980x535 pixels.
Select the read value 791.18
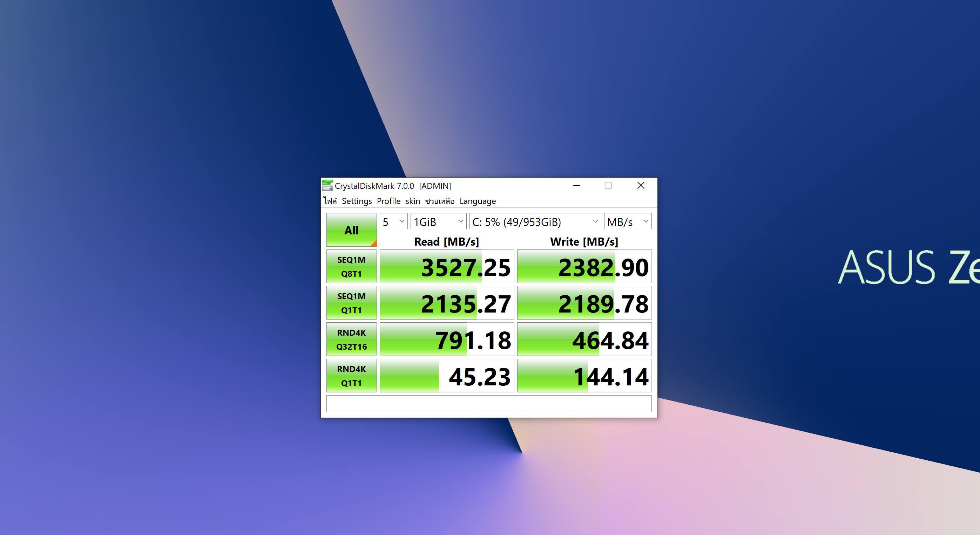(x=447, y=339)
